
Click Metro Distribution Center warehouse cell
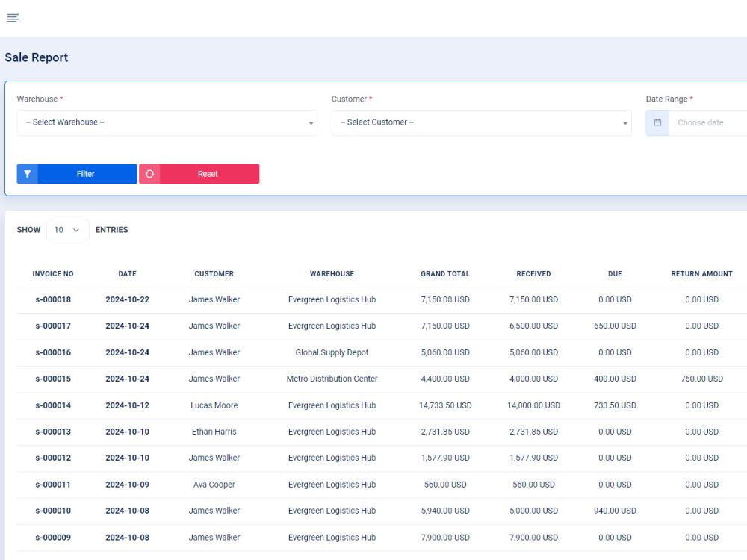pos(332,379)
